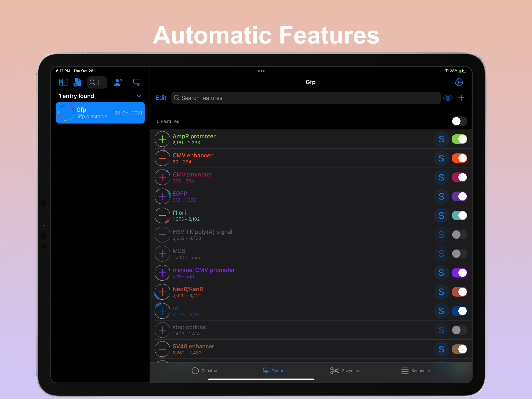
Task: Click the stop codons strand circle icon
Action: (162, 330)
